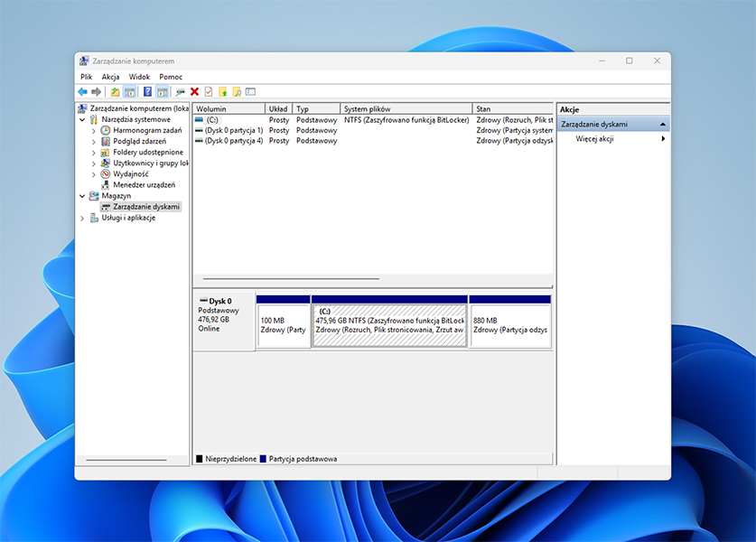This screenshot has height=542, width=756.
Task: Toggle the Show/Hide Action Pane toolbar icon
Action: (162, 91)
